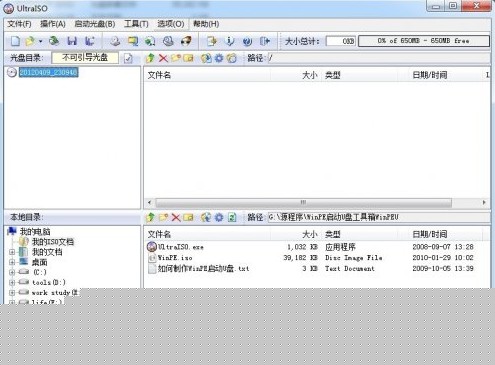Click the scrollbar right arrow in disc panel
The image size is (495, 365).
pyautogui.click(x=484, y=203)
